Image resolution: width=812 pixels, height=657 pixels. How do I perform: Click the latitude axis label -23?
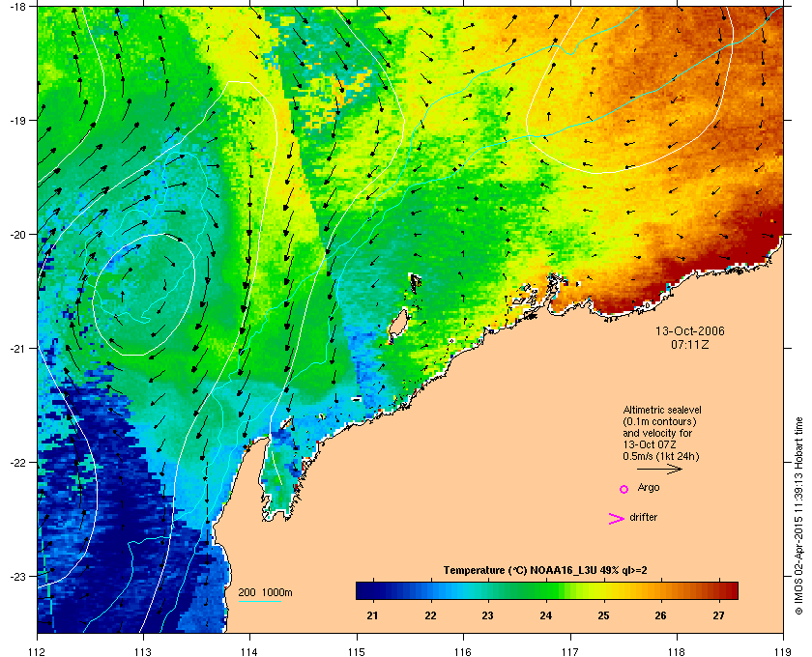point(17,576)
